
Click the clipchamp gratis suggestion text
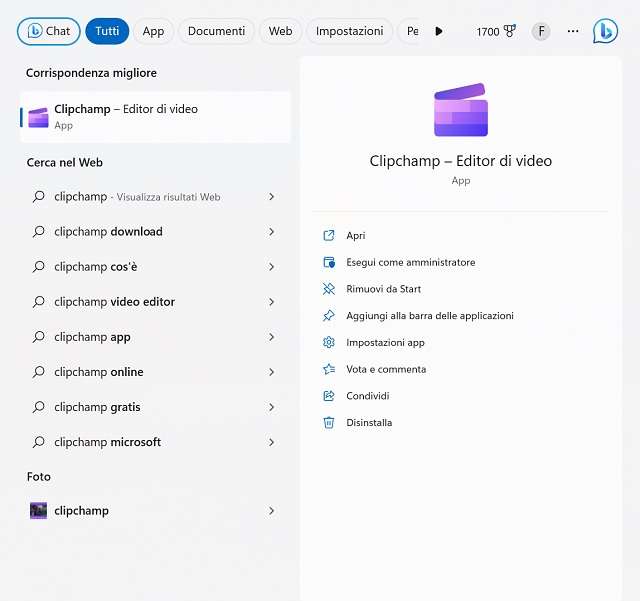[97, 407]
